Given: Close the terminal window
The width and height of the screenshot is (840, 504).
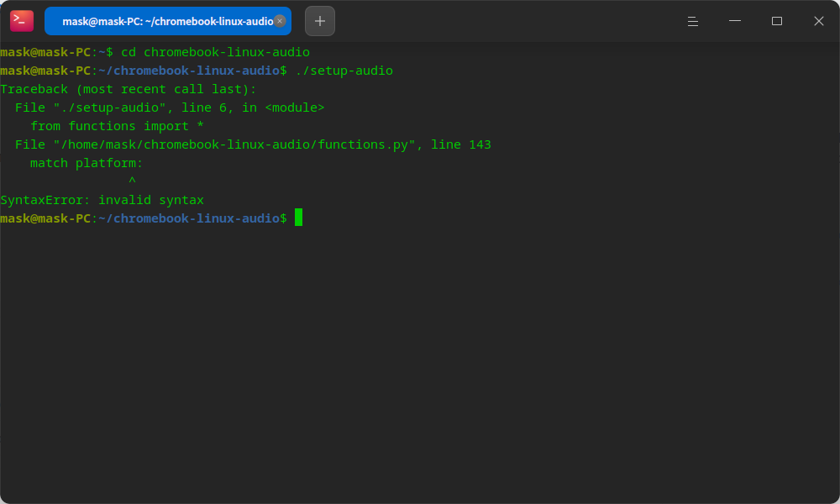Looking at the screenshot, I should pos(818,21).
